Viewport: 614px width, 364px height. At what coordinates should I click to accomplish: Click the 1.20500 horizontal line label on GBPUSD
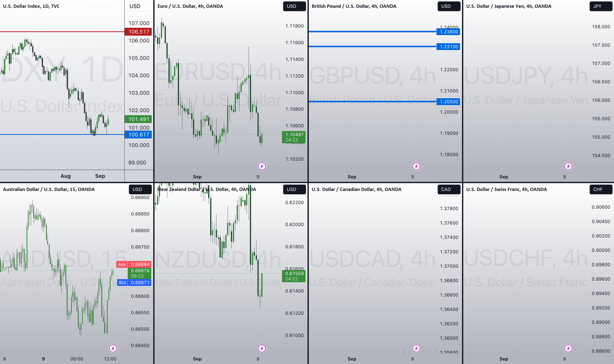449,102
